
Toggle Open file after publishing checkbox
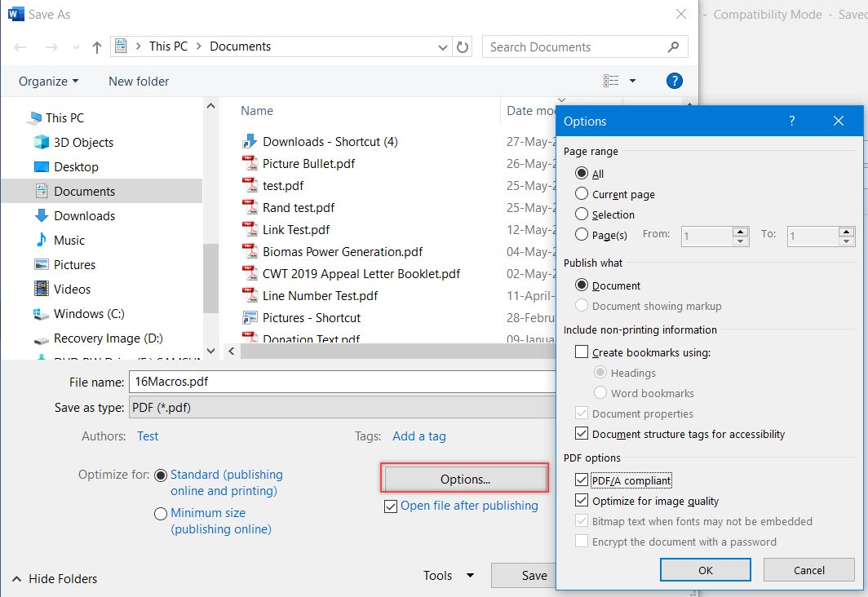(390, 506)
